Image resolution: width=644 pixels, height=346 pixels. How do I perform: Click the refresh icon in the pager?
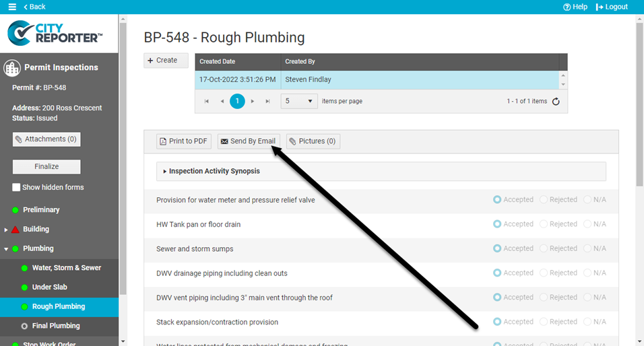pos(556,102)
